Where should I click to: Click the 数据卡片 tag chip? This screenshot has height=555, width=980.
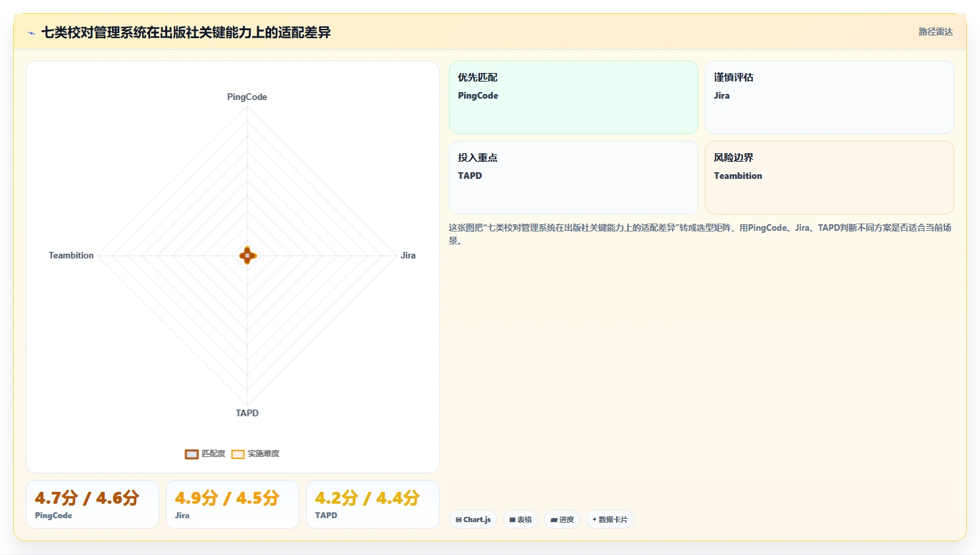pyautogui.click(x=610, y=519)
